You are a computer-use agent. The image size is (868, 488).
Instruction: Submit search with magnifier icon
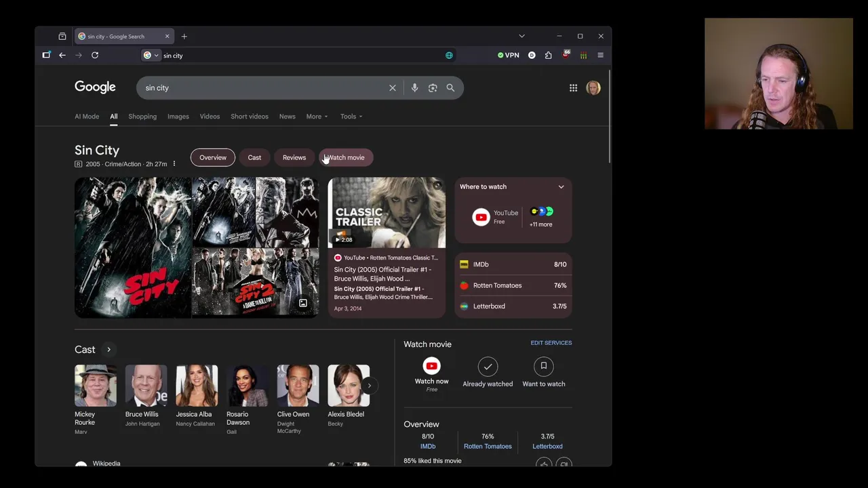[450, 87]
